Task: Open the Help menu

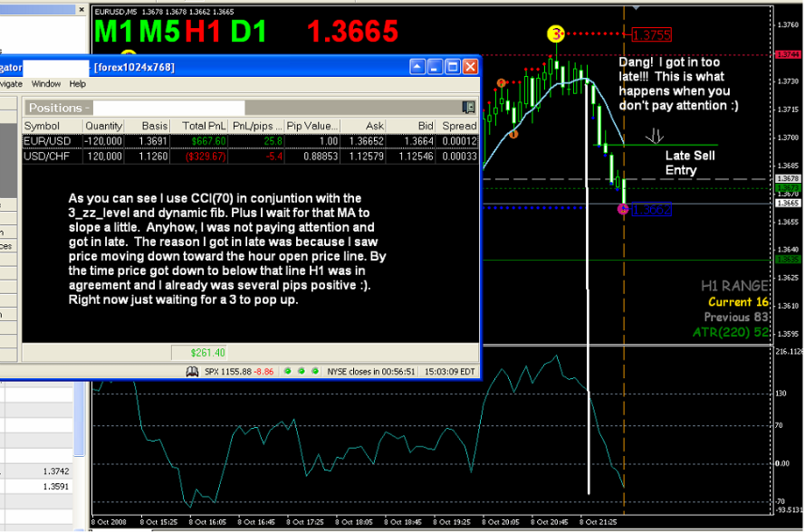Action: 78,83
